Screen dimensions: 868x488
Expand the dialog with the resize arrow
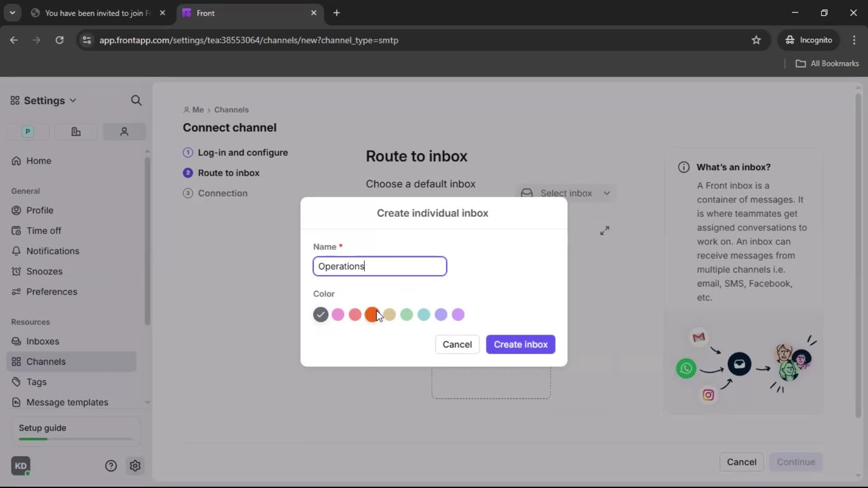605,230
